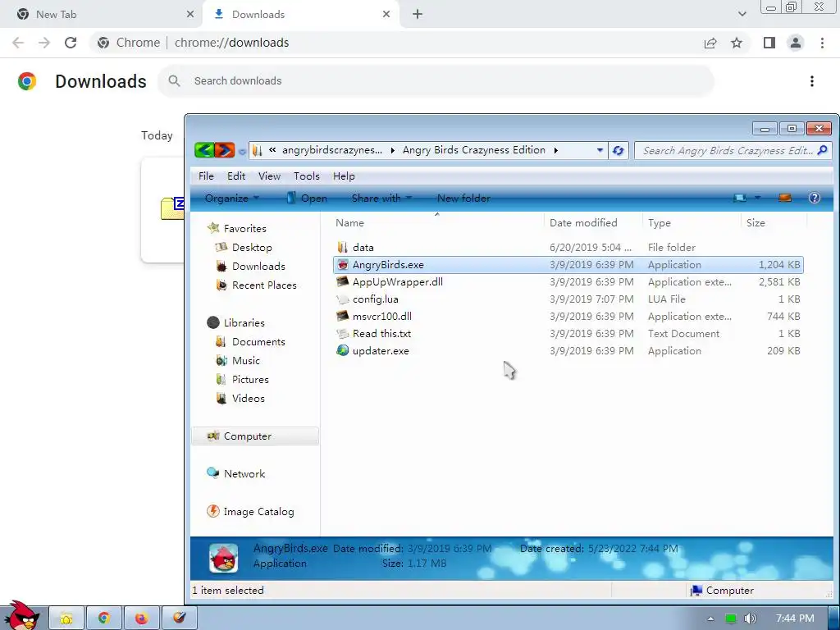Viewport: 840px width, 630px height.
Task: Open a new Chrome tab with plus button
Action: 418,15
